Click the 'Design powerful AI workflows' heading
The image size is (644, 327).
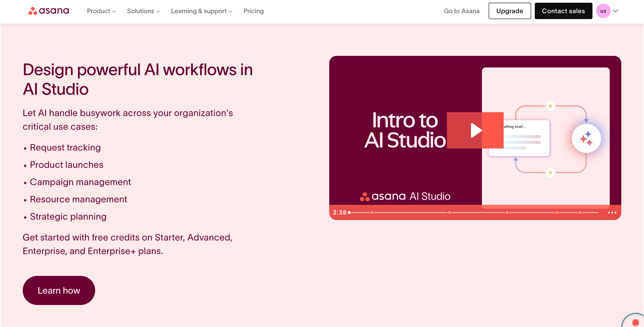click(138, 79)
